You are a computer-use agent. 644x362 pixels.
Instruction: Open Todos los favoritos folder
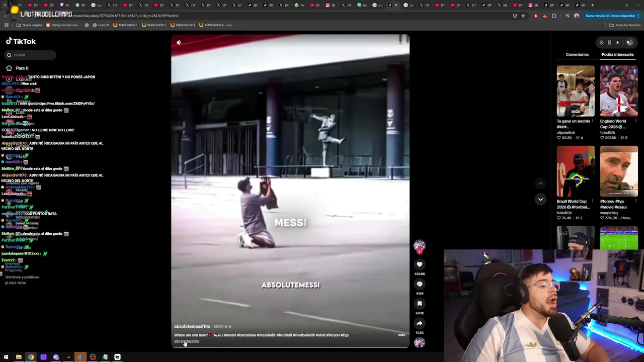point(625,25)
